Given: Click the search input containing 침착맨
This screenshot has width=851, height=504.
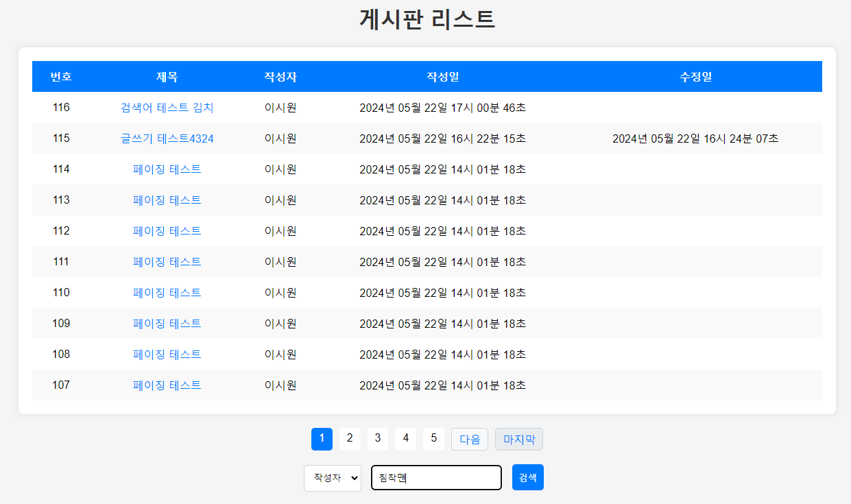Looking at the screenshot, I should (436, 477).
